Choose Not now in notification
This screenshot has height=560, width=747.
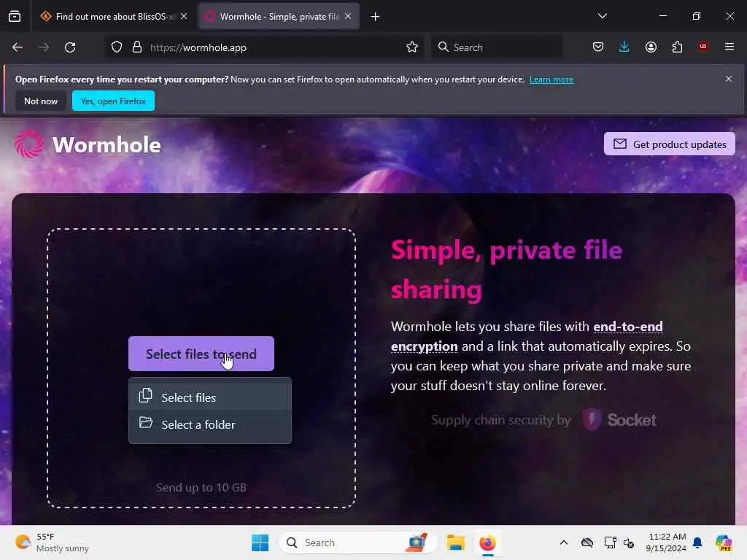41,101
